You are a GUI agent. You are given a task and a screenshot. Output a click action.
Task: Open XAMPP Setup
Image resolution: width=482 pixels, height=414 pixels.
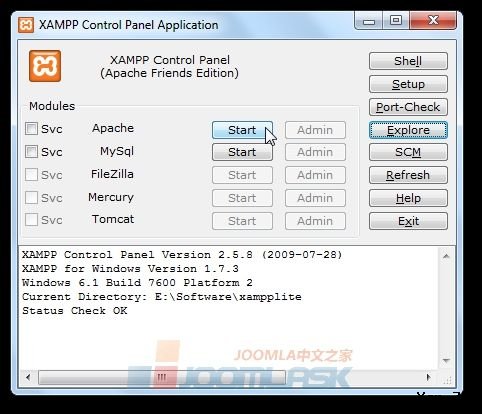(408, 84)
